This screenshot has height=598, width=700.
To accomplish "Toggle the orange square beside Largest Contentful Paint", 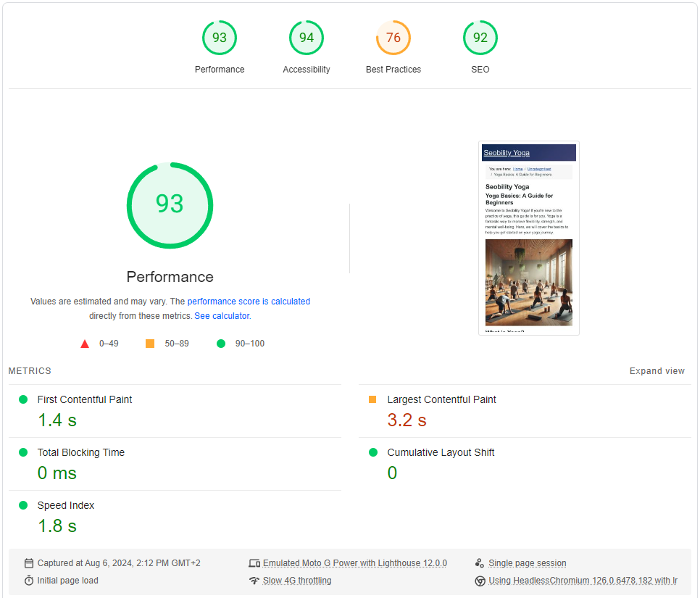I will coord(373,399).
